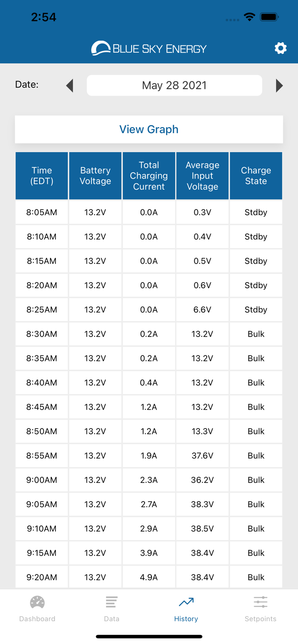
Task: Tap the Blue Sky Energy logo
Action: click(149, 48)
